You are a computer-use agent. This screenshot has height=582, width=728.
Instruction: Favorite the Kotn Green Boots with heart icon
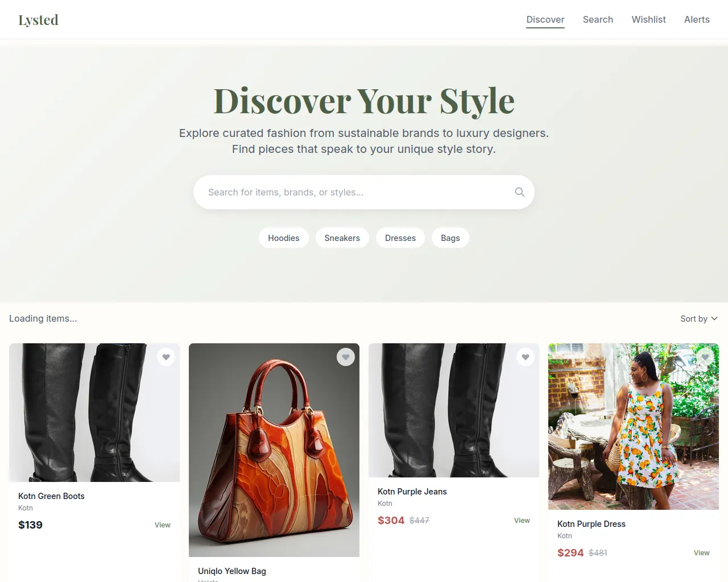tap(166, 357)
